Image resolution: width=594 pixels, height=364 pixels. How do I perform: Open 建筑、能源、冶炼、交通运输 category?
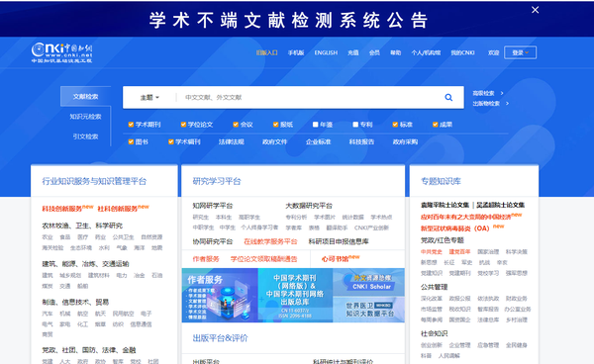click(85, 264)
